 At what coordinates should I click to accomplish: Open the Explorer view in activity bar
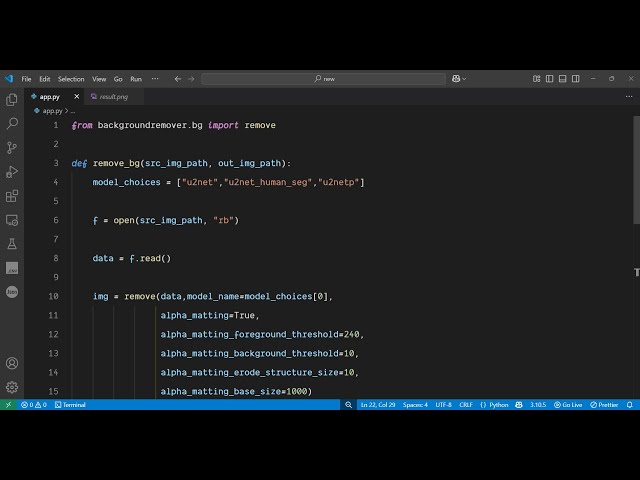tap(12, 100)
